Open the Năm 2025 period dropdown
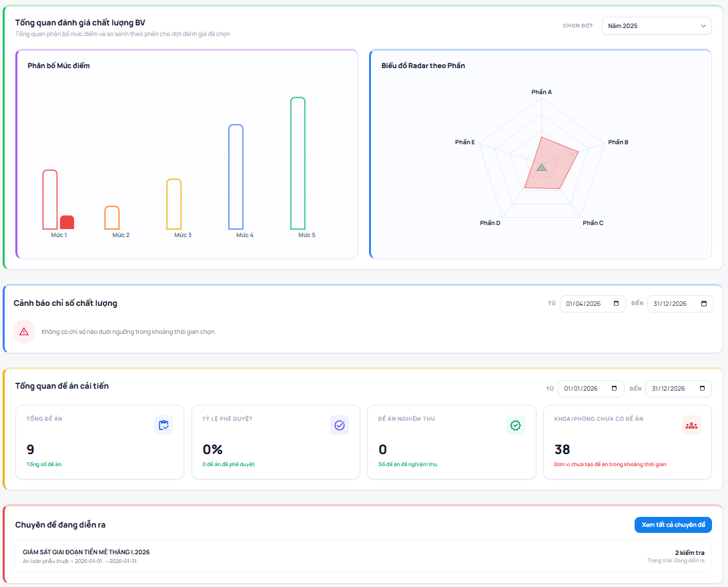Viewport: 728px width, 587px height. click(x=656, y=26)
